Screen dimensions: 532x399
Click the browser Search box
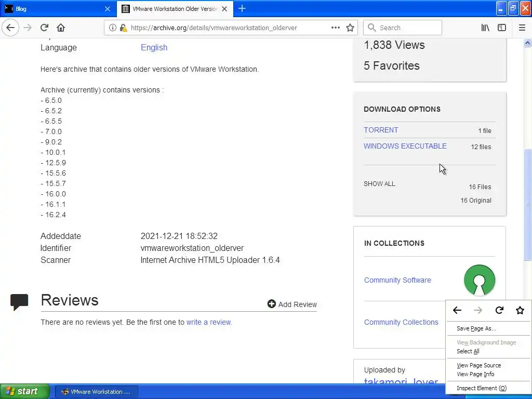(403, 28)
